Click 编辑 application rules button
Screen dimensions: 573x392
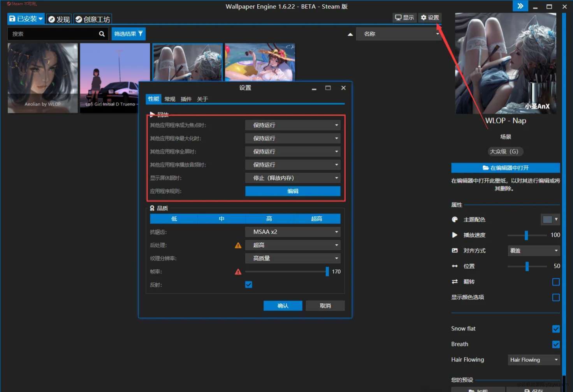pyautogui.click(x=293, y=191)
